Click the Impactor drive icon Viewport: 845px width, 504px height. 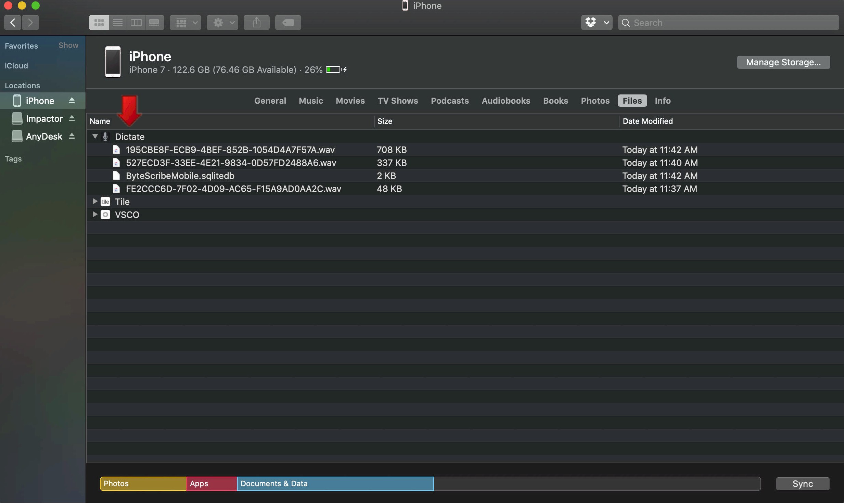click(17, 118)
